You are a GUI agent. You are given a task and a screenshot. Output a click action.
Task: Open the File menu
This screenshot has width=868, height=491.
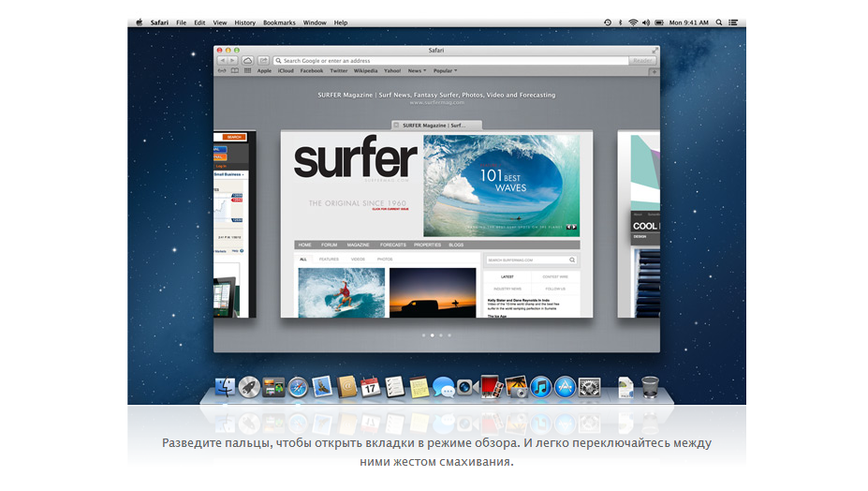pyautogui.click(x=181, y=22)
